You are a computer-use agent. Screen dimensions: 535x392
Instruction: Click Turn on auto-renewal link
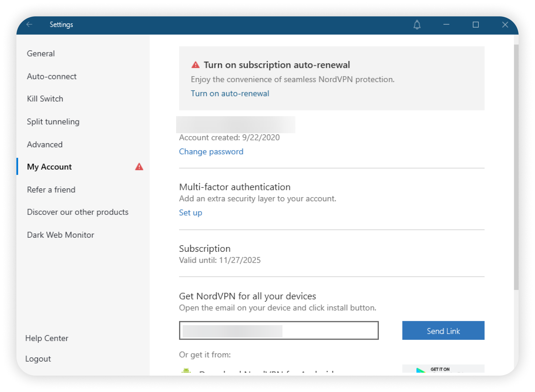pyautogui.click(x=230, y=93)
